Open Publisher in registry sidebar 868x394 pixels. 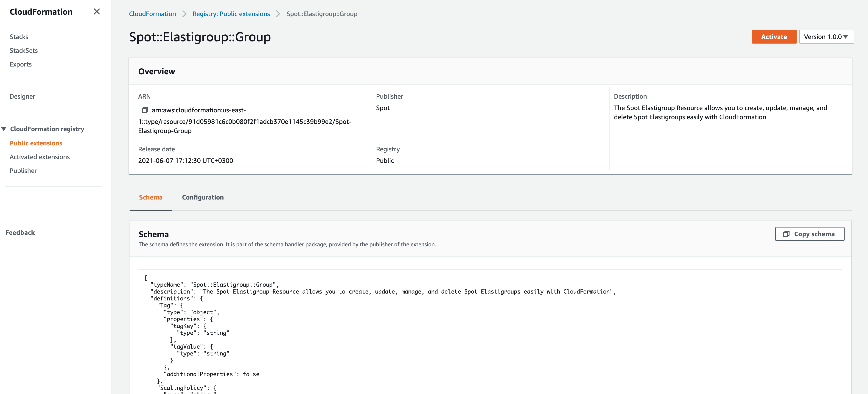(x=23, y=171)
